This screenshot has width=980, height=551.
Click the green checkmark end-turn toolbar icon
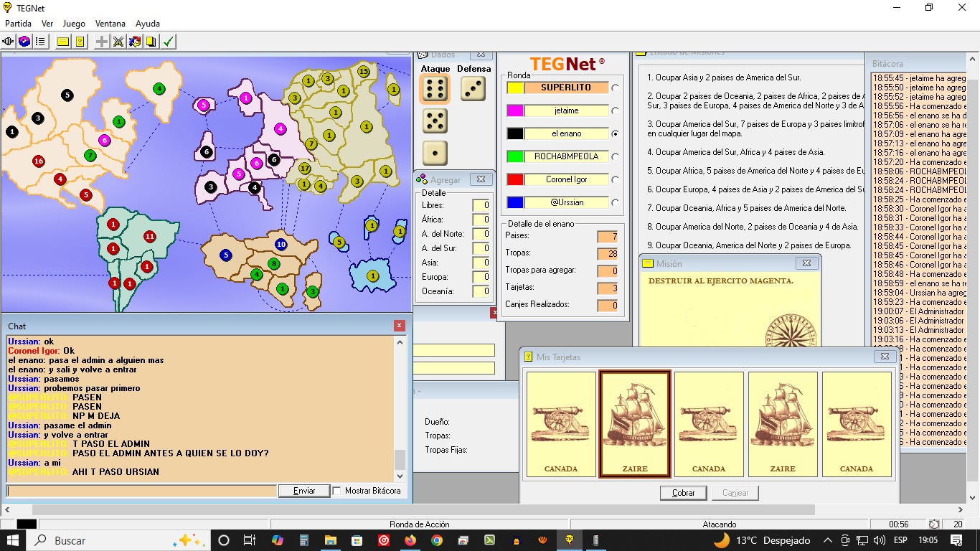(169, 42)
